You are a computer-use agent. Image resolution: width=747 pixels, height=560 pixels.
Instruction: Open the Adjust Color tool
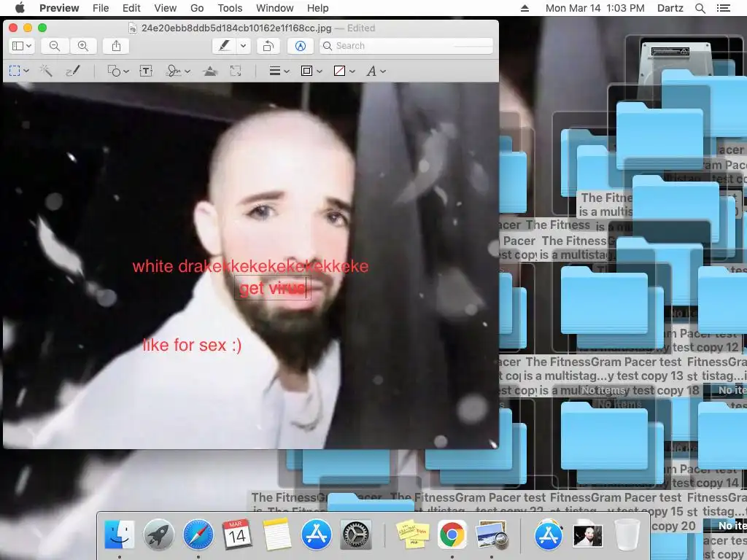tap(210, 71)
